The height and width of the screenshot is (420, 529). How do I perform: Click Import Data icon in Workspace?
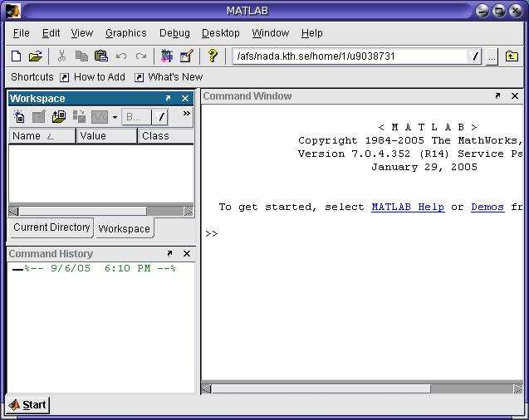[x=59, y=117]
